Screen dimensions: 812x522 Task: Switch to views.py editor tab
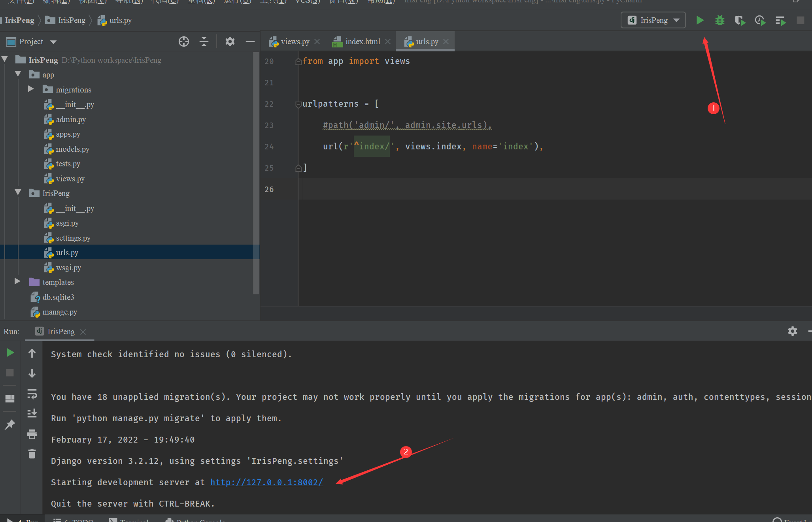pyautogui.click(x=295, y=41)
